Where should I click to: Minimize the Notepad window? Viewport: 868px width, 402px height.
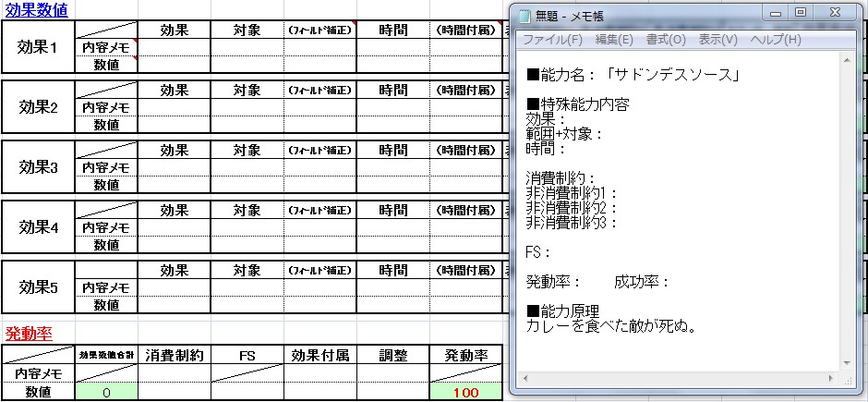(x=774, y=13)
